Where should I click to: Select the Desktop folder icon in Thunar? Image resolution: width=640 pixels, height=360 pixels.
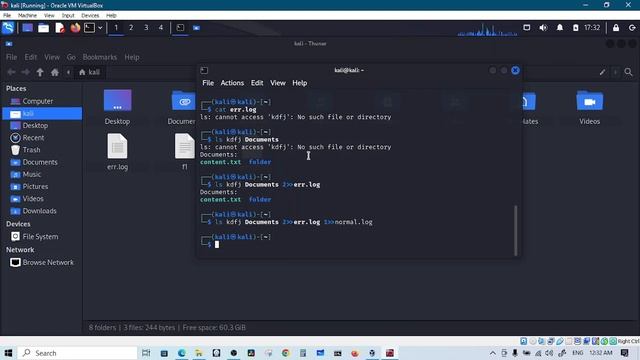tap(118, 100)
